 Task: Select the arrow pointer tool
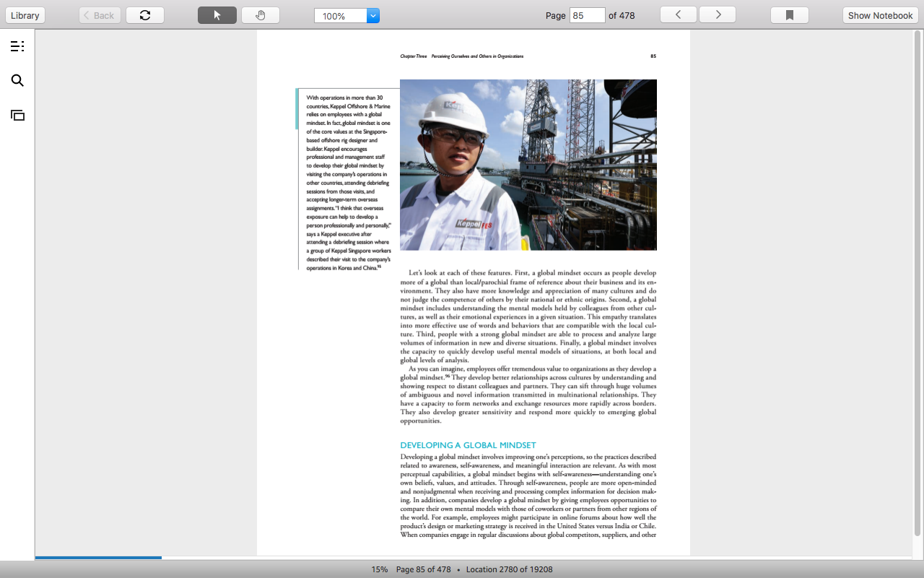[217, 15]
